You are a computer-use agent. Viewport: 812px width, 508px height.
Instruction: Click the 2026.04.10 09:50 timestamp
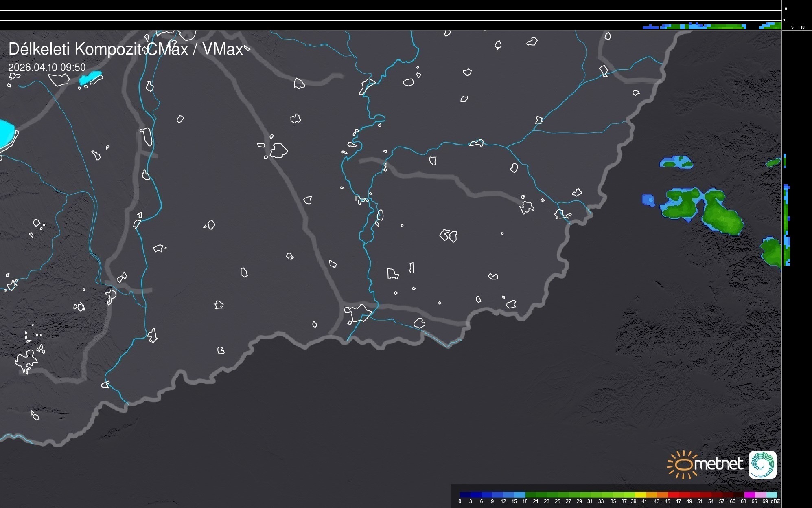click(47, 67)
